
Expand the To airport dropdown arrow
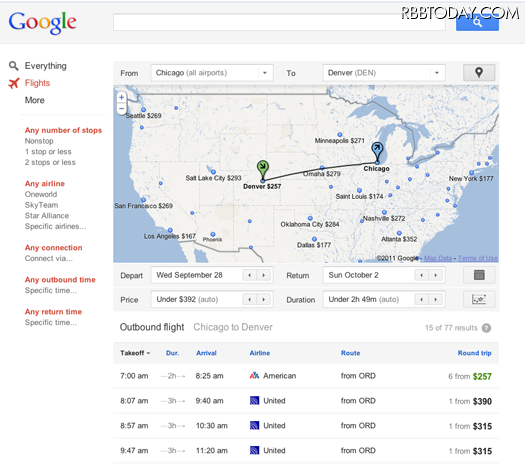(x=437, y=73)
